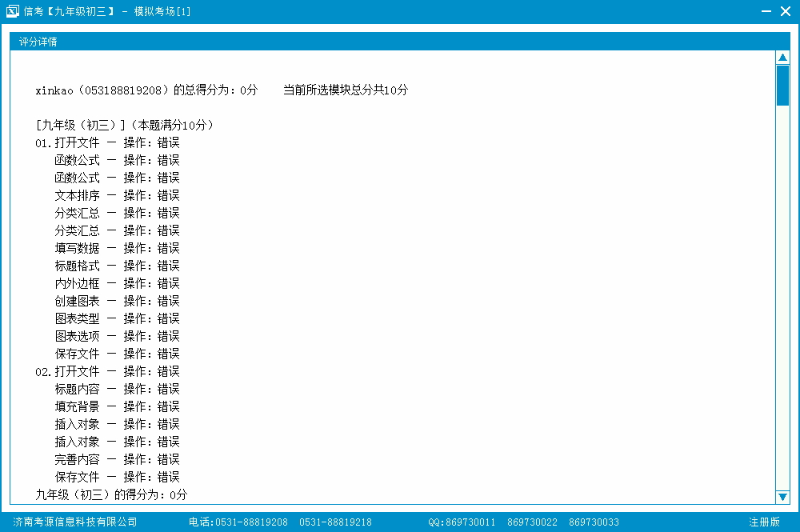
Task: Click the 填写数据 scoring line
Action: pos(117,248)
